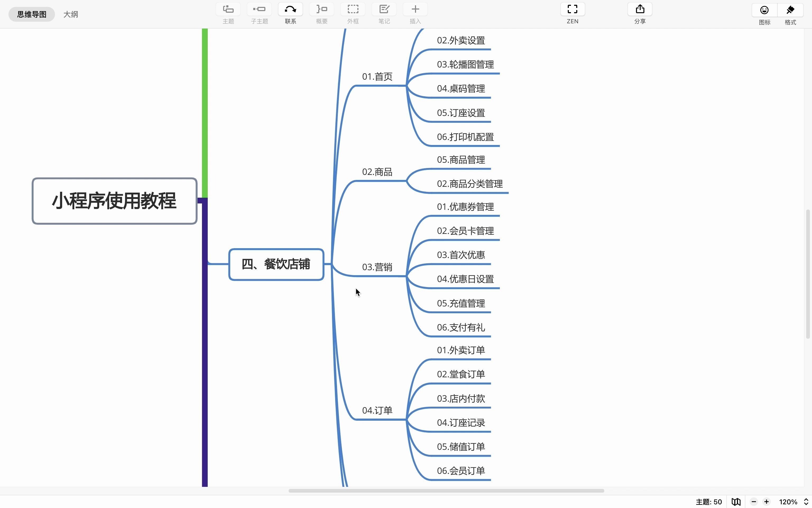Screen dimensions: 812x508
Task: Enter ZEN full-screen mode
Action: coord(573,10)
